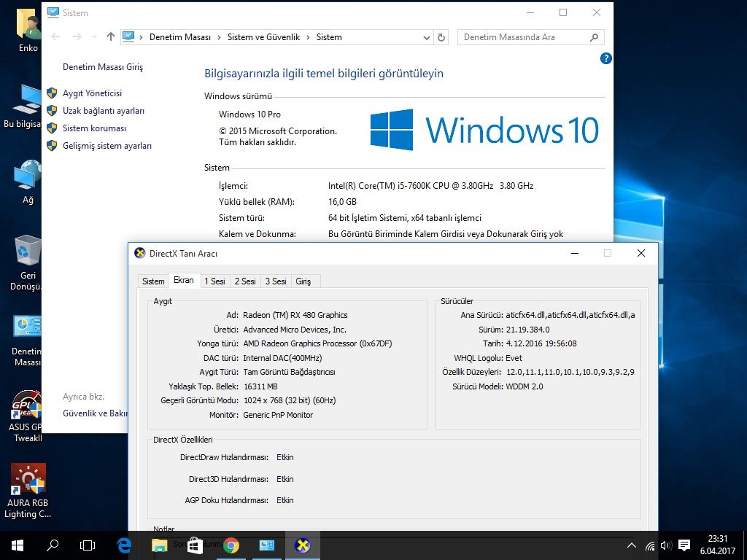Open the Windows Start menu

[x=18, y=545]
